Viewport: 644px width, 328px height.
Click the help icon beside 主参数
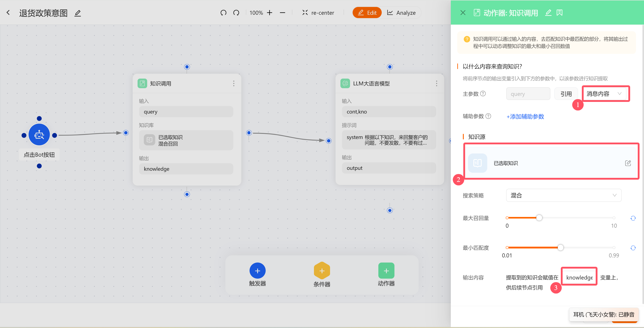point(483,94)
